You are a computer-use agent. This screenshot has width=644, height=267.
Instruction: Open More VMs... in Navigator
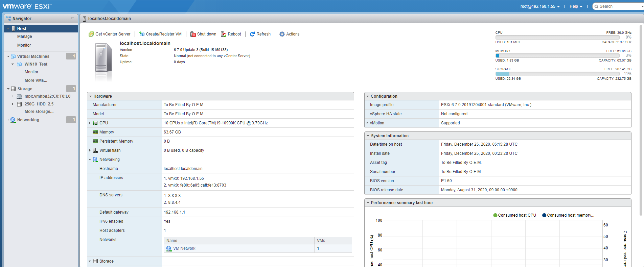point(36,80)
